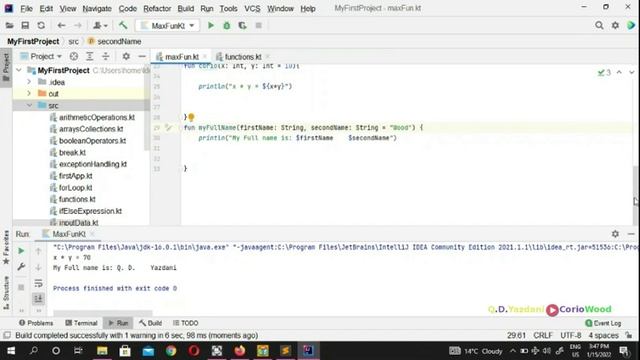
Task: Start debugging with the bug icon
Action: pyautogui.click(x=227, y=26)
